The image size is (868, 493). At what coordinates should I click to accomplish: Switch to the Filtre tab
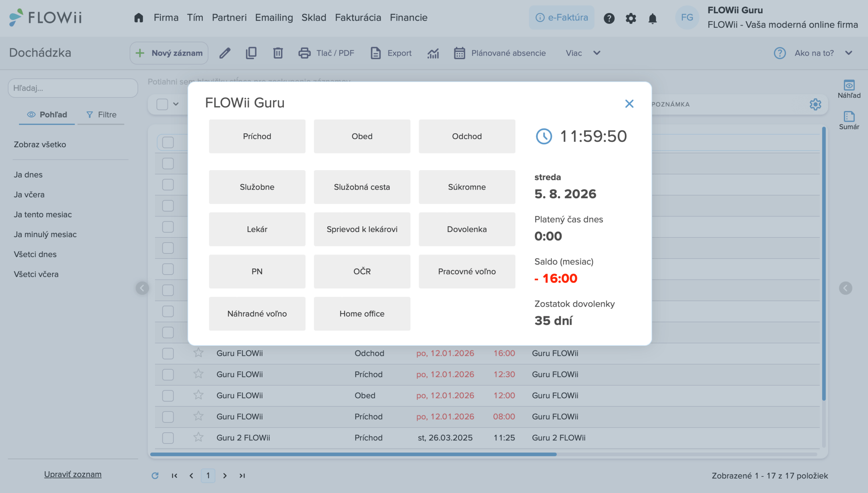(x=101, y=115)
